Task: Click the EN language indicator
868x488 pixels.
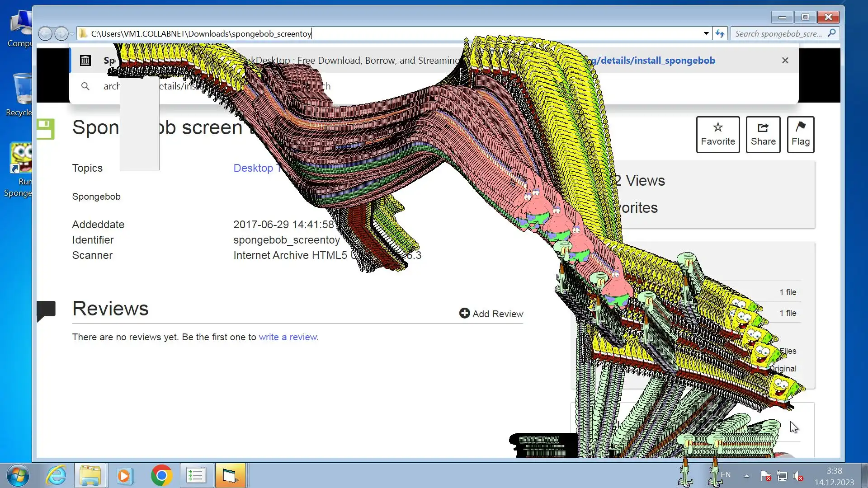Action: click(x=726, y=475)
